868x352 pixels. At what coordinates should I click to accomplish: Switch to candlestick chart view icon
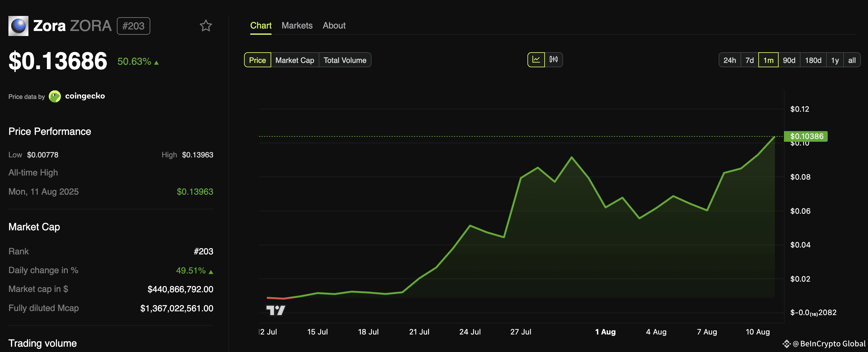coord(554,60)
